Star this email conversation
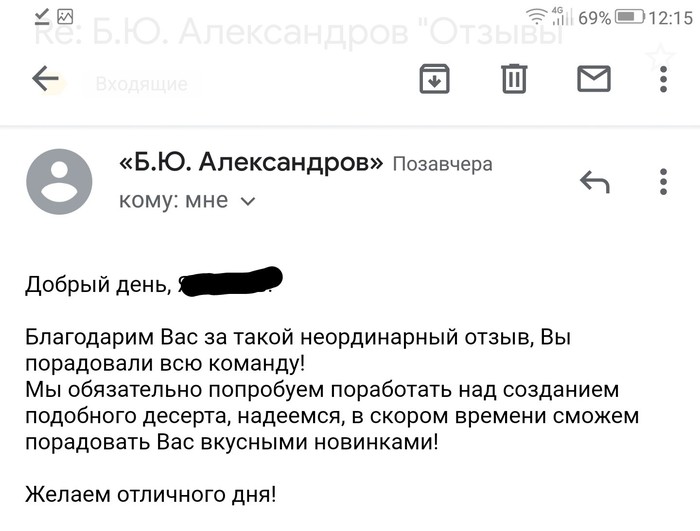The image size is (700, 531). [661, 56]
